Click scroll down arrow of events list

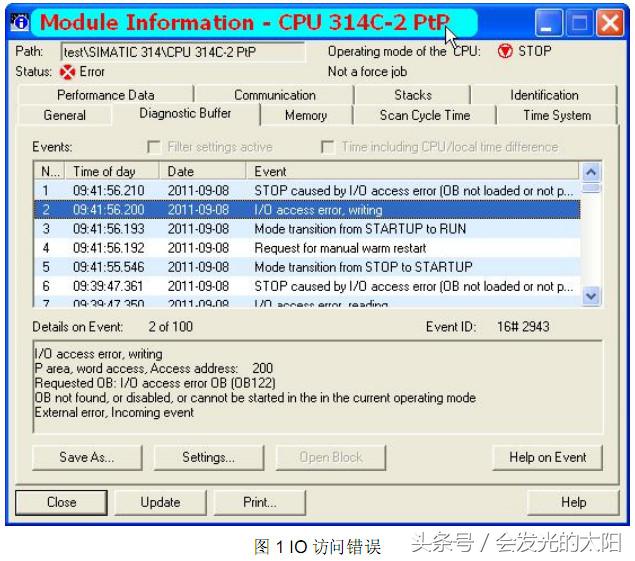click(591, 296)
